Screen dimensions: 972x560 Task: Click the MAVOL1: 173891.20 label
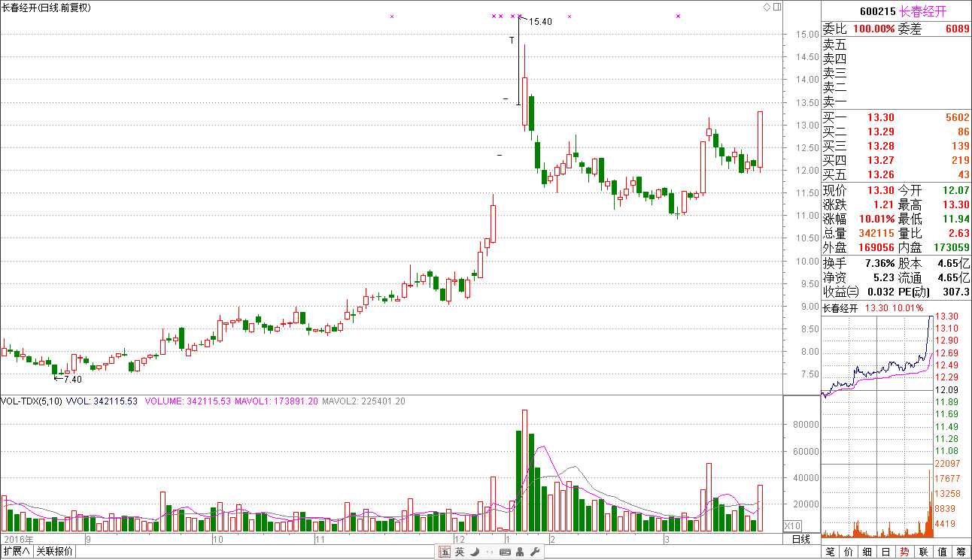(276, 401)
